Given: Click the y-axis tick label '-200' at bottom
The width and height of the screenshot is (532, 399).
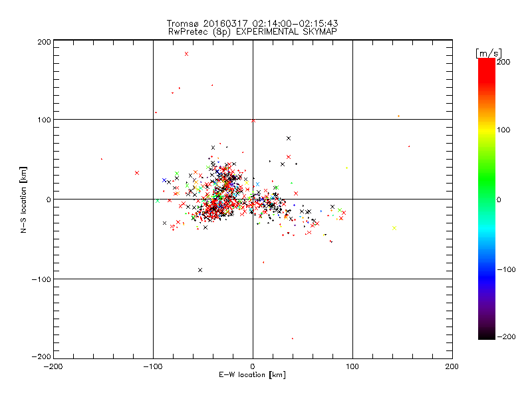Looking at the screenshot, I should tap(41, 357).
